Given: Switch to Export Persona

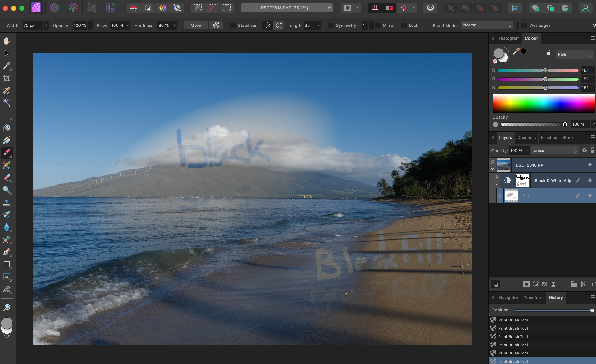Looking at the screenshot, I should (x=111, y=8).
